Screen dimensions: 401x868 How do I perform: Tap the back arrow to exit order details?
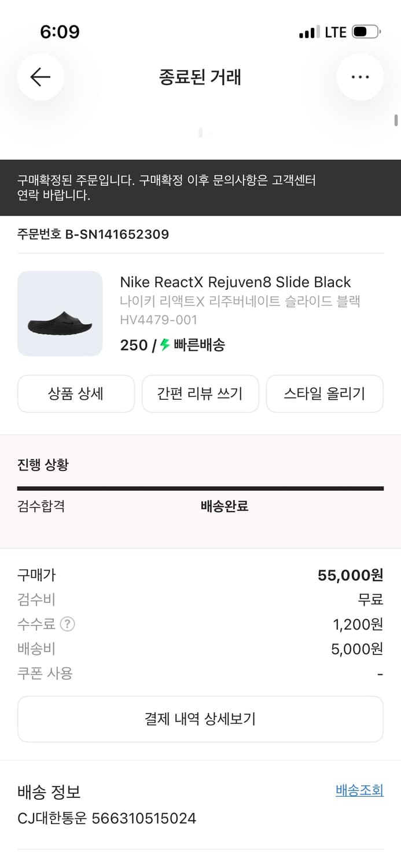click(41, 77)
